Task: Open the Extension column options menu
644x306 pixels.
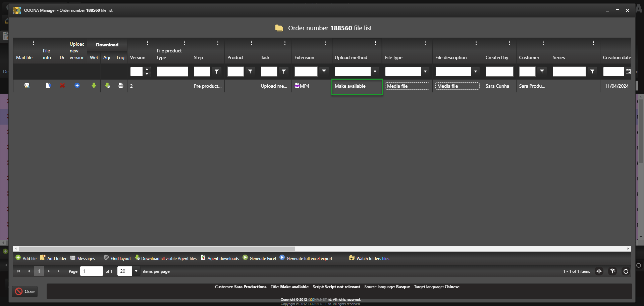Action: pyautogui.click(x=325, y=43)
